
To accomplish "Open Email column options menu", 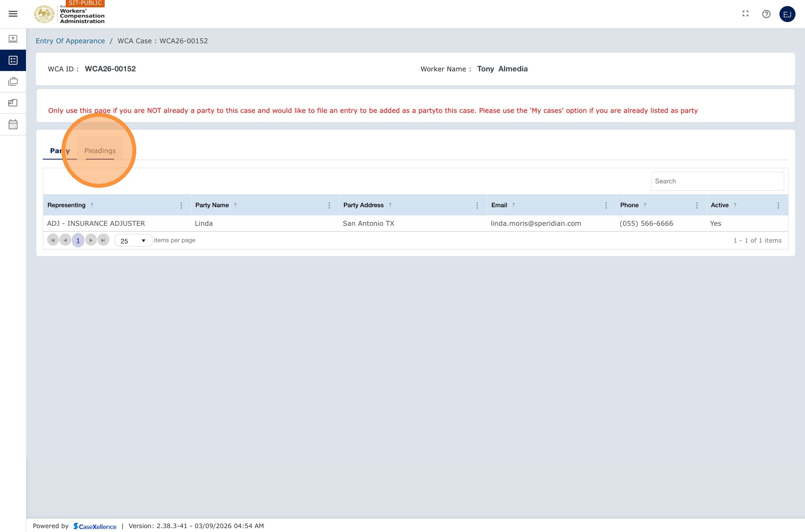I will click(606, 205).
